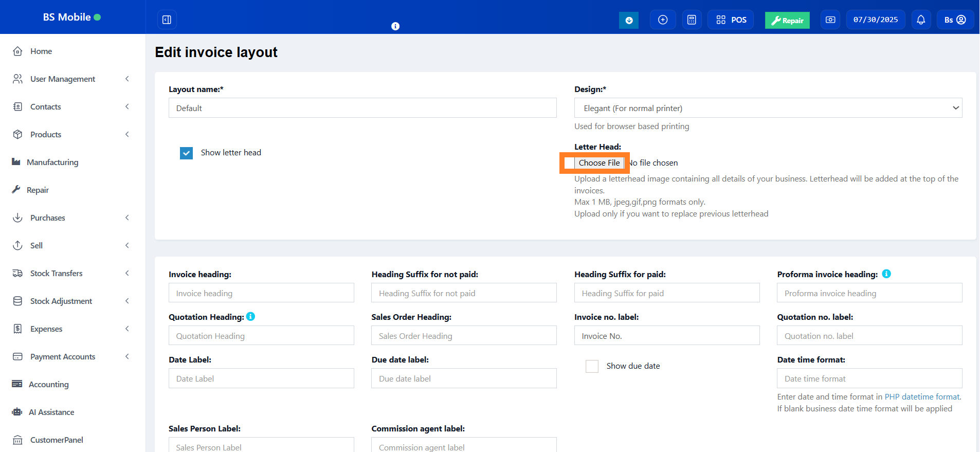Click the Invoice heading input field
The width and height of the screenshot is (980, 452).
(261, 293)
